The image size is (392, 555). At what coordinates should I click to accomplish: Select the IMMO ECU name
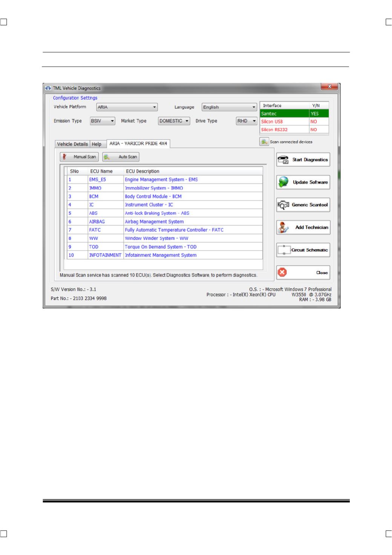coord(95,188)
